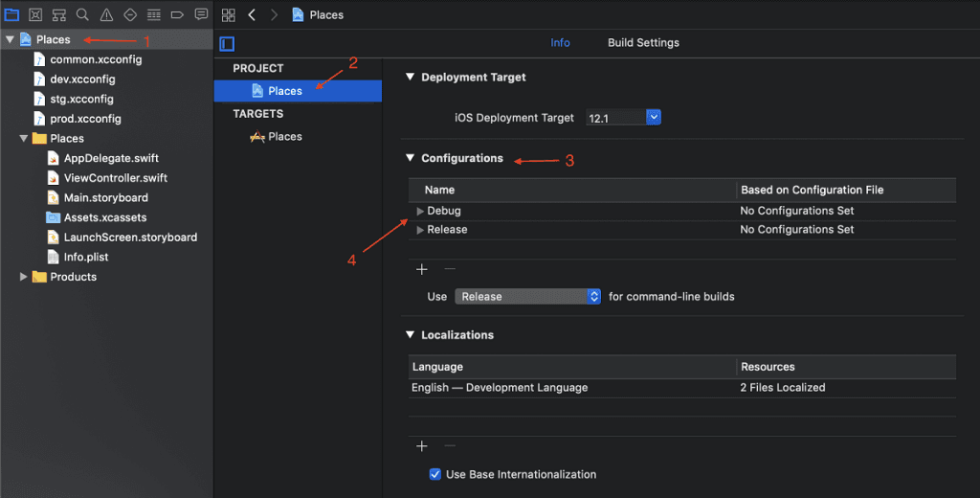Select dev.xcconfig in navigator
The width and height of the screenshot is (980, 498).
[x=82, y=79]
